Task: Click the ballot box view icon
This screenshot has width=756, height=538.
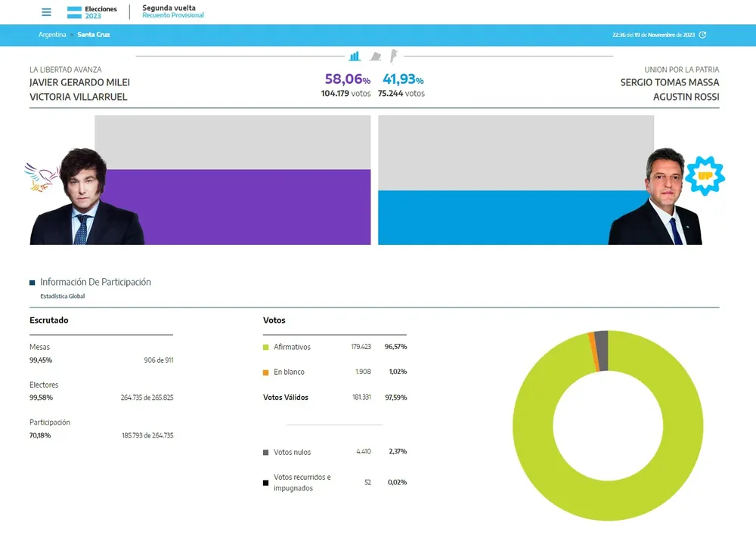Action: tap(376, 56)
